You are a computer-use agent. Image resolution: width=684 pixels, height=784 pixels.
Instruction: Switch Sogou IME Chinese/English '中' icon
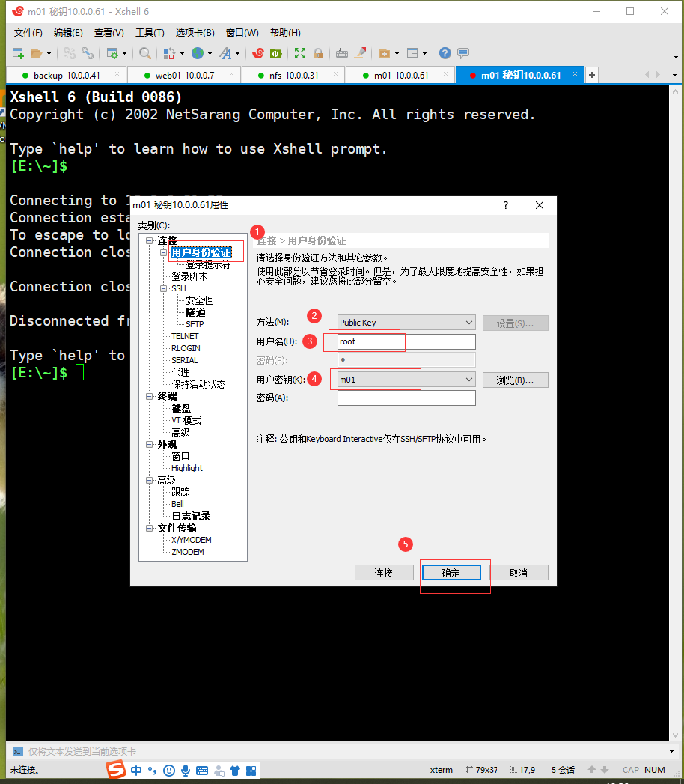(136, 771)
